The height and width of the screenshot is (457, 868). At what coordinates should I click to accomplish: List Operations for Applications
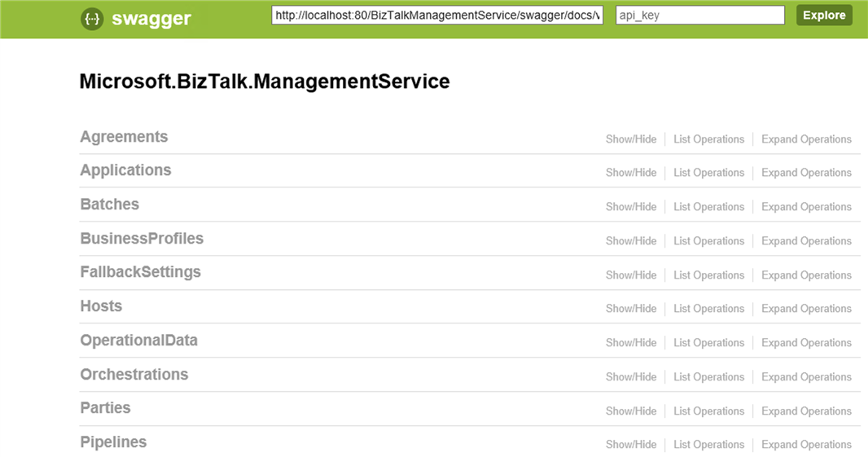[x=709, y=172]
